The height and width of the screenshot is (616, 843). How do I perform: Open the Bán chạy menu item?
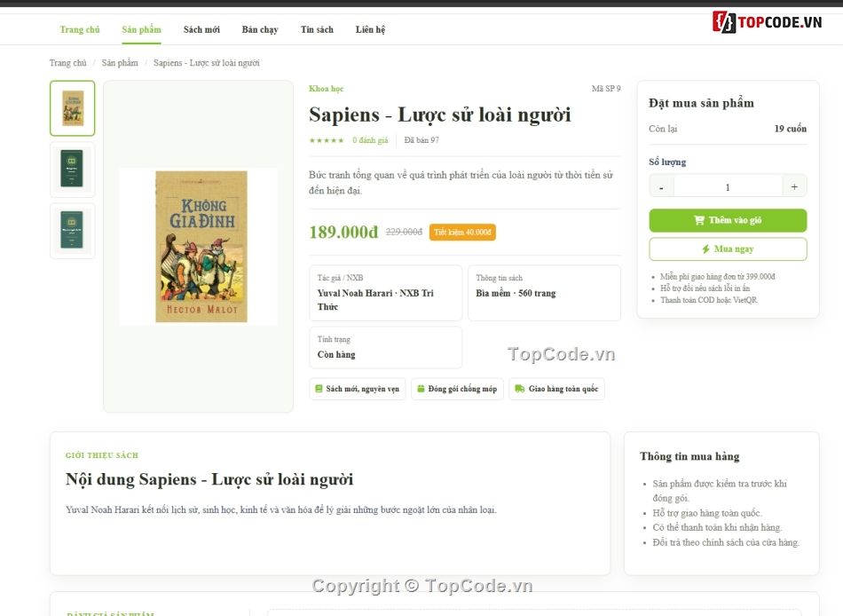pos(260,29)
